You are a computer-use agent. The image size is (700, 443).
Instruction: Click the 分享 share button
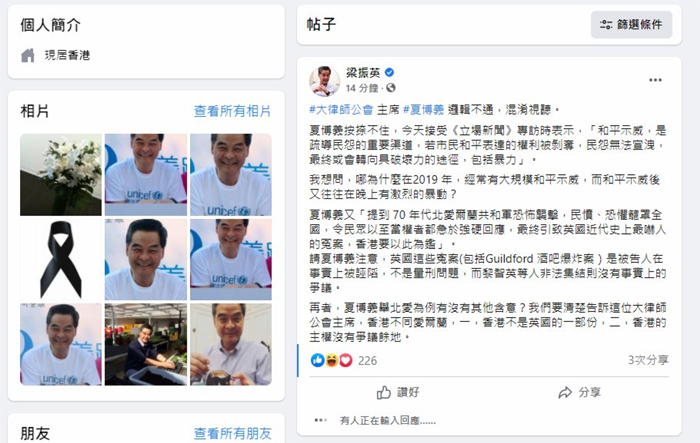point(579,393)
